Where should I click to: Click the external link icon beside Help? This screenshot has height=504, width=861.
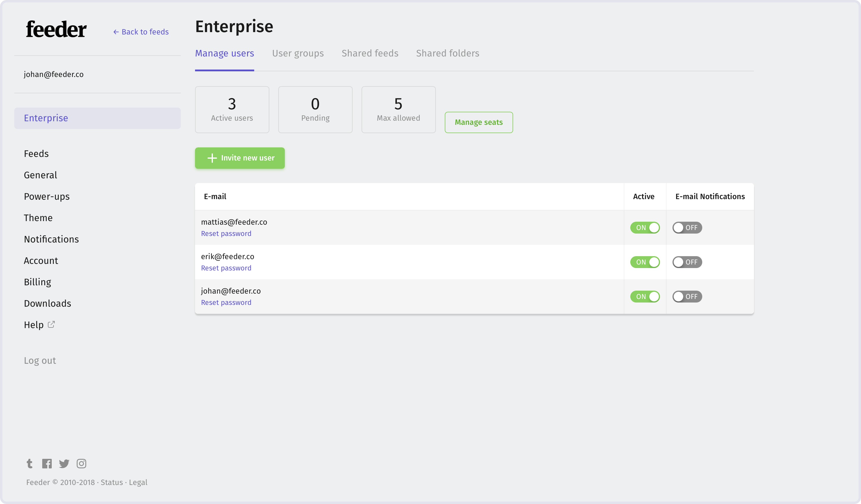point(51,325)
